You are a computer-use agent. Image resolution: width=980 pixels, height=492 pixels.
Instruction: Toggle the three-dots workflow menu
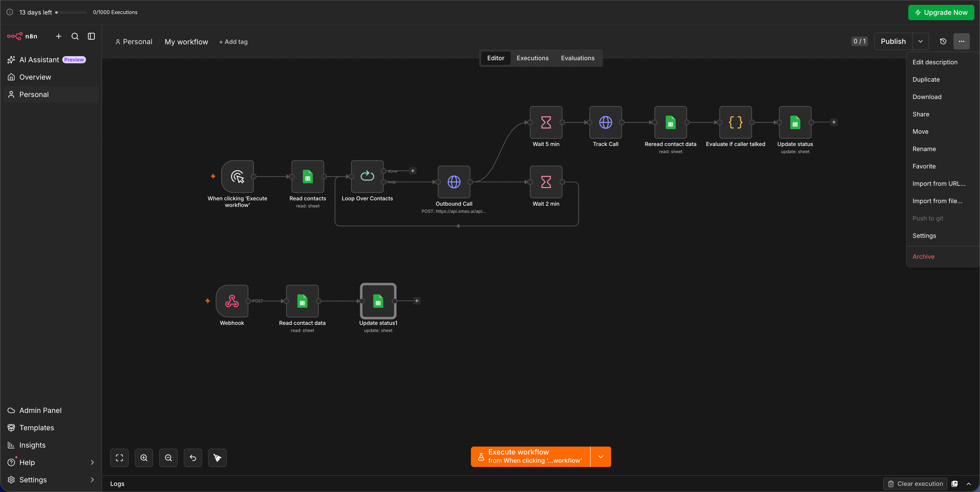[x=961, y=42]
